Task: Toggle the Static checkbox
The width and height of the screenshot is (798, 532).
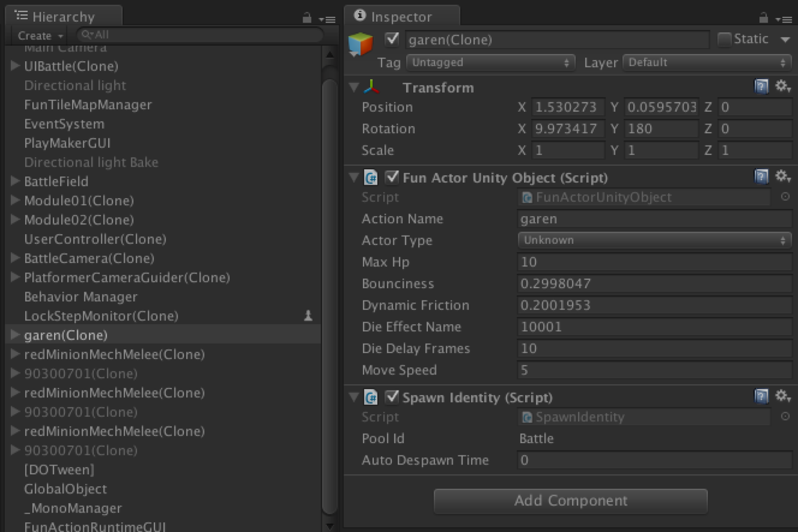Action: pos(725,39)
